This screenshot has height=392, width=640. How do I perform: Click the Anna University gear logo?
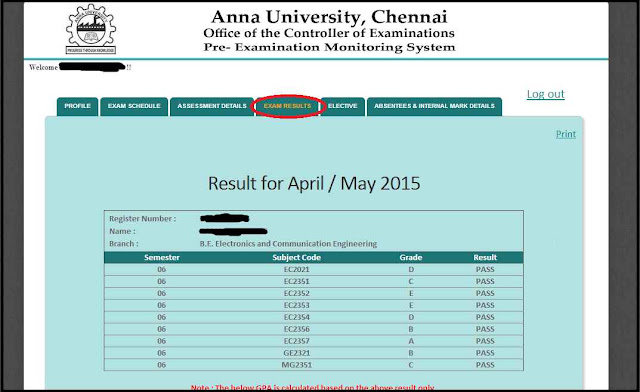[x=91, y=29]
